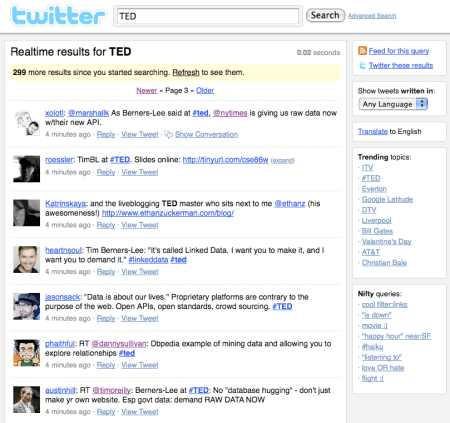Run nifty query "listening to"
Image resolution: width=450 pixels, height=423 pixels.
coord(381,357)
